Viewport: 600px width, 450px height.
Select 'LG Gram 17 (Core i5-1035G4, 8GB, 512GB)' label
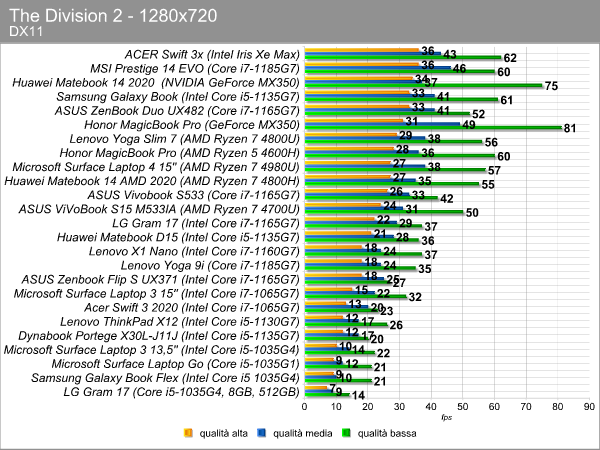pyautogui.click(x=181, y=392)
